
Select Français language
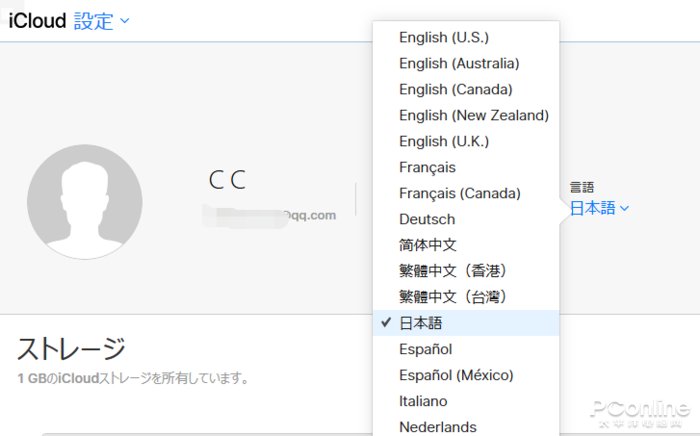click(466, 167)
